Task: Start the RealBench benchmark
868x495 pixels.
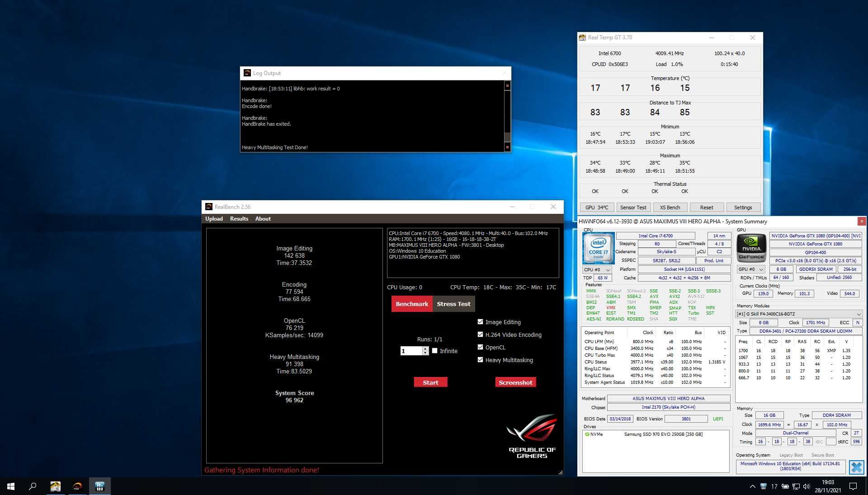Action: (x=430, y=382)
